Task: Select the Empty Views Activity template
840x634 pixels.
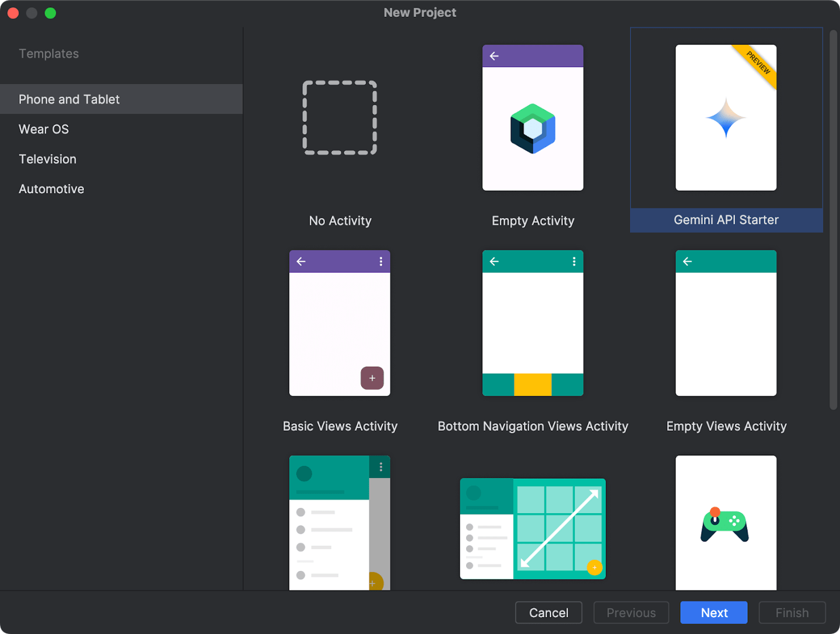Action: [726, 323]
